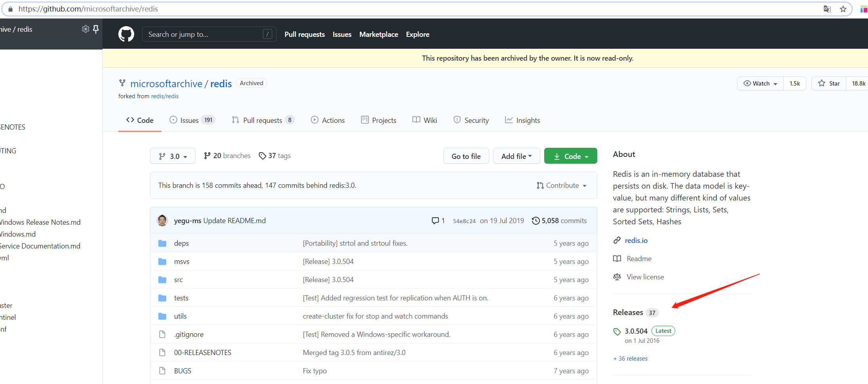868x384 pixels.
Task: Click the 1.5k watchers count
Action: tap(794, 83)
